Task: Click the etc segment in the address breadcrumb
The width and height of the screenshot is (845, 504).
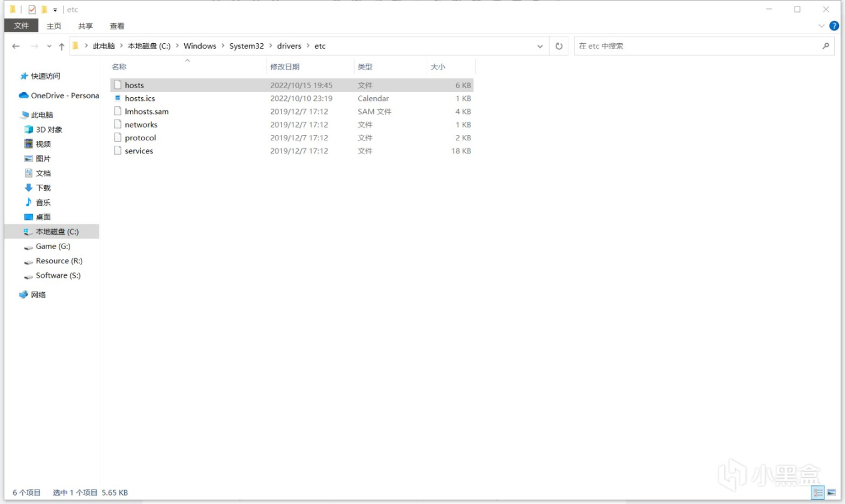Action: pyautogui.click(x=320, y=46)
